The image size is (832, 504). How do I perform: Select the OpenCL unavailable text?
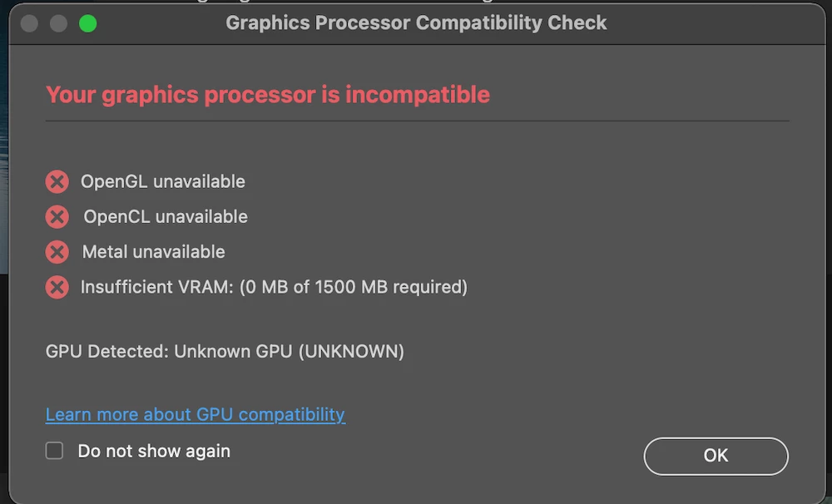[165, 217]
